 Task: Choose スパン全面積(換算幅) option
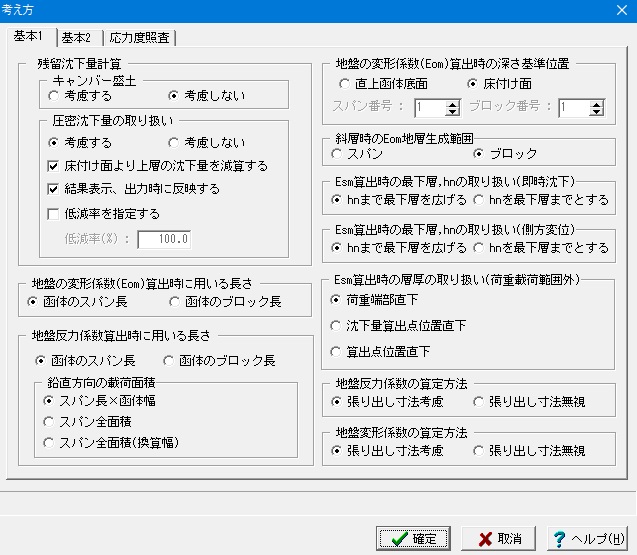[x=110, y=442]
